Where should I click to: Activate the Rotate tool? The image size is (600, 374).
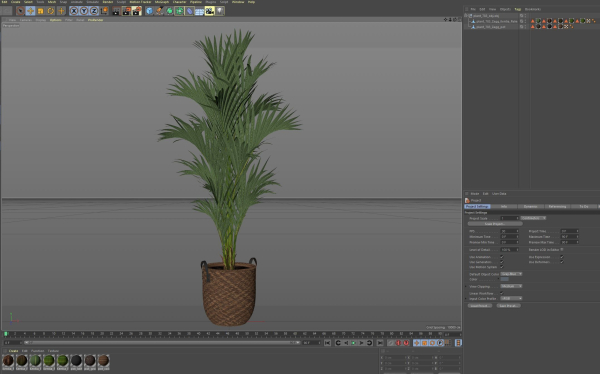51,11
